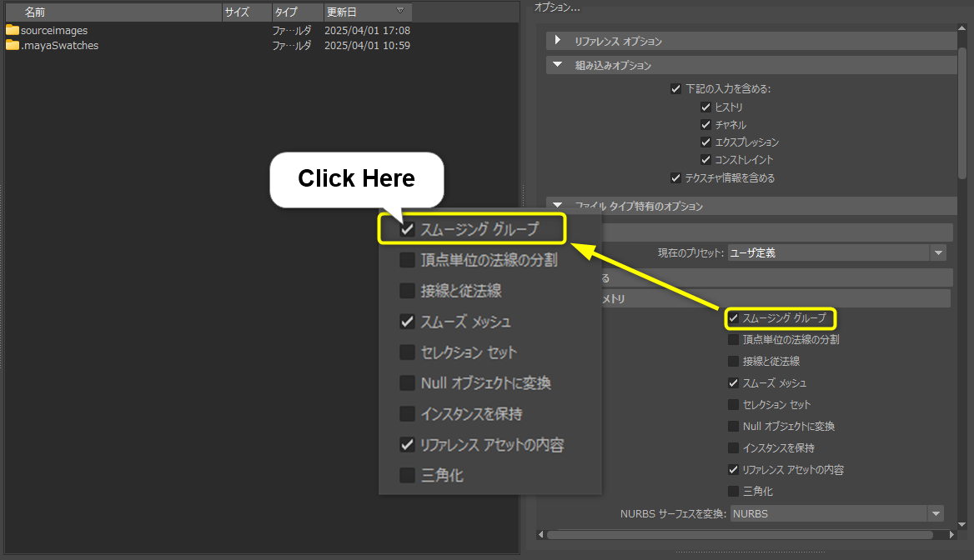974x560 pixels.
Task: Open NURBS サーフェスを変換 dropdown
Action: (836, 513)
